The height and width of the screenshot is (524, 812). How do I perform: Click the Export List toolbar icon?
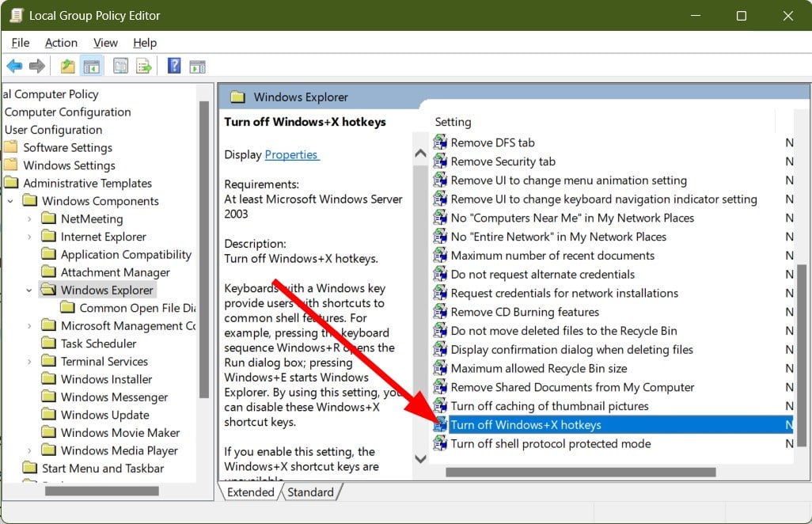144,66
